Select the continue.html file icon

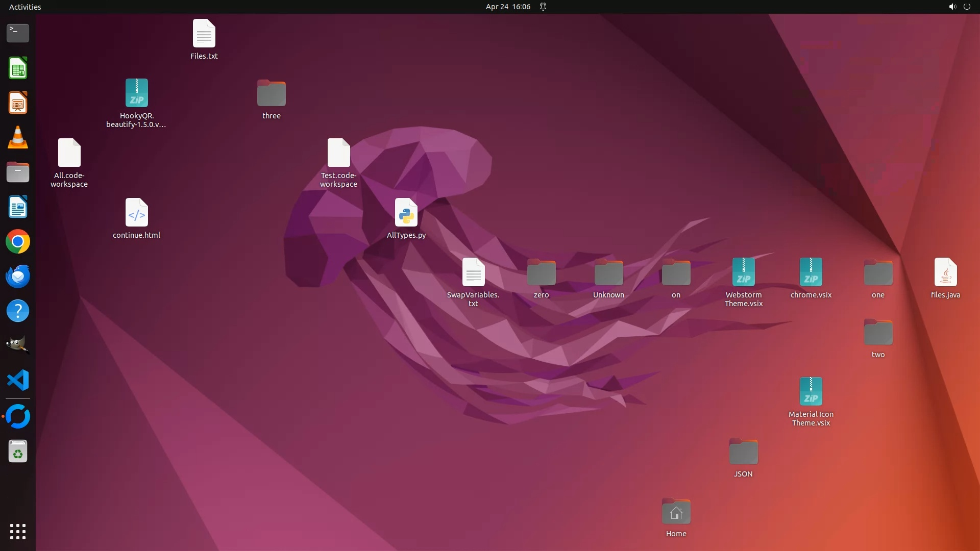pos(136,213)
